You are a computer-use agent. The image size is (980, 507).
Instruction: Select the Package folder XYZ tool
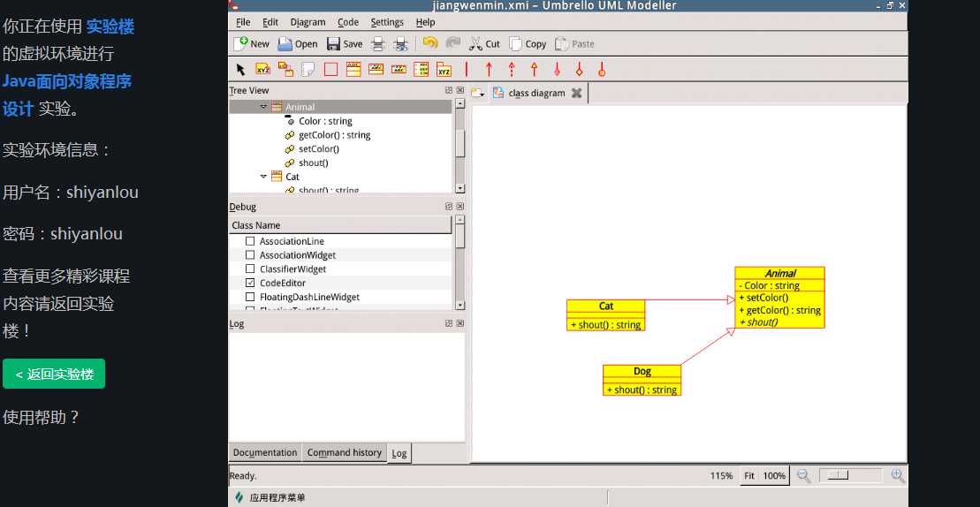tap(444, 69)
